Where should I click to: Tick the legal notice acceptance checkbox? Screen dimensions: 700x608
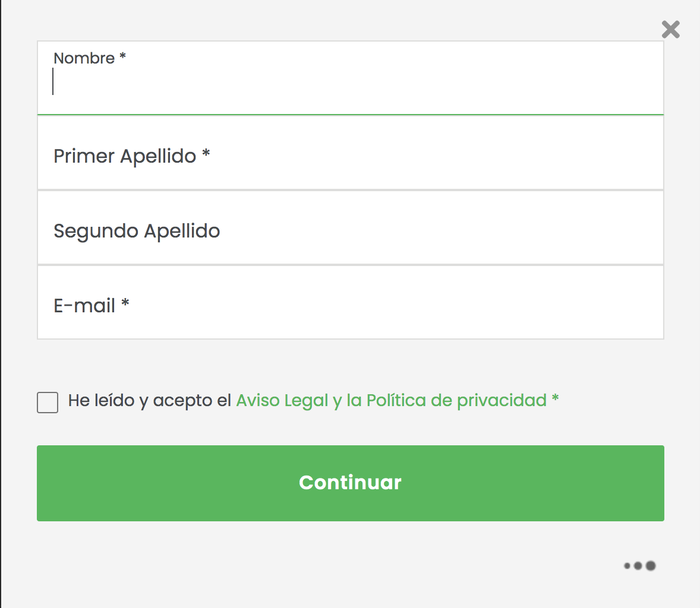[x=48, y=402]
